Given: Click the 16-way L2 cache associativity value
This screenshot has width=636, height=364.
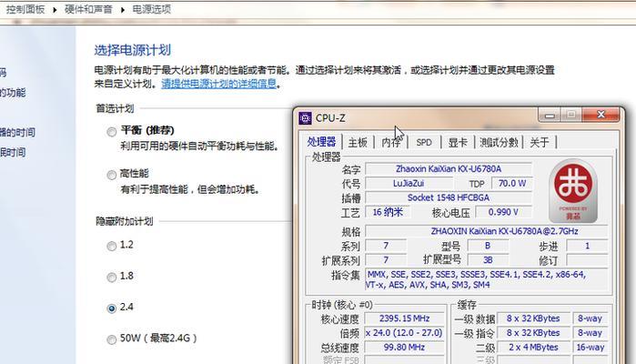Looking at the screenshot, I should [591, 348].
